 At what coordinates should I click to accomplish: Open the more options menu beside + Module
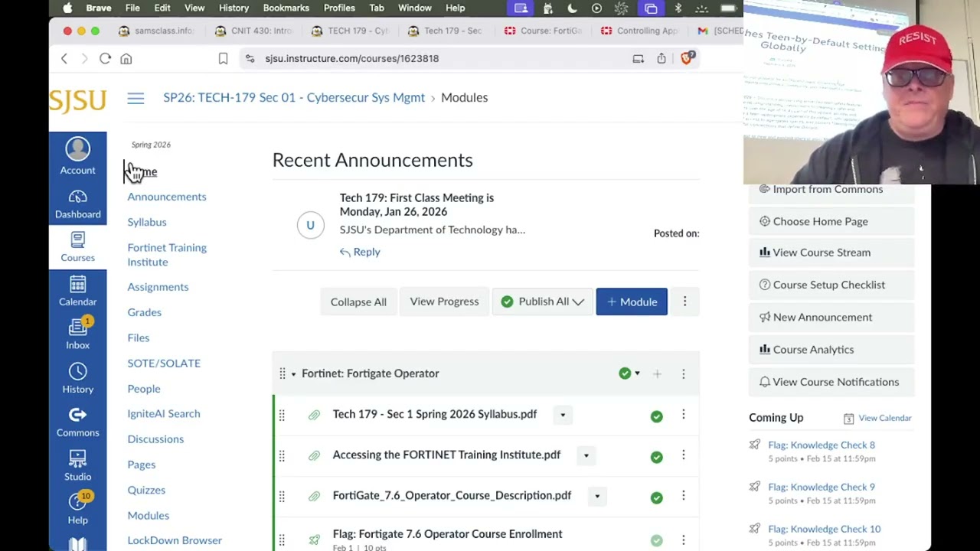(684, 302)
